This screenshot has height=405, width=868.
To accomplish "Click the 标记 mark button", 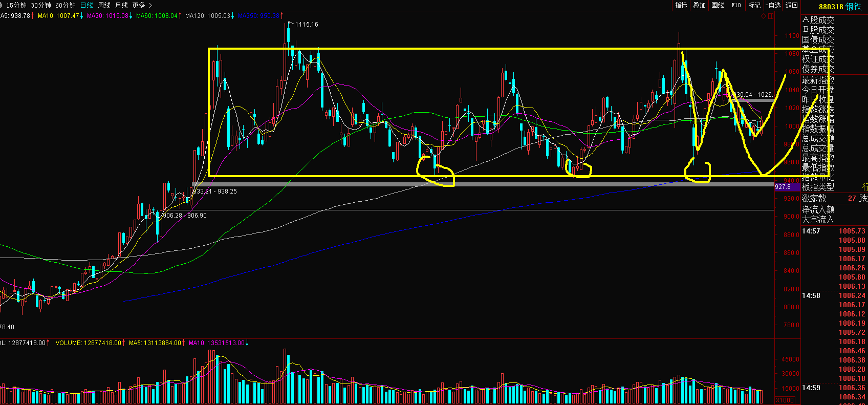I will (754, 5).
